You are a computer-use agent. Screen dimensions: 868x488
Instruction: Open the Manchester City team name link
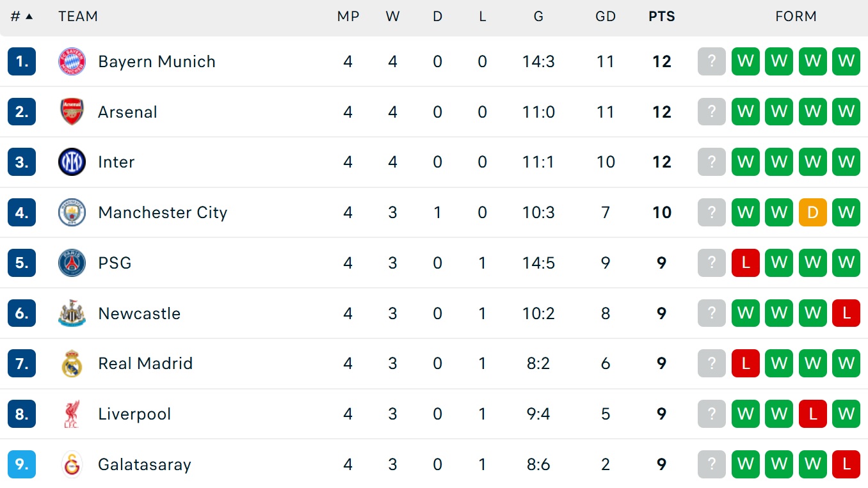tap(163, 212)
